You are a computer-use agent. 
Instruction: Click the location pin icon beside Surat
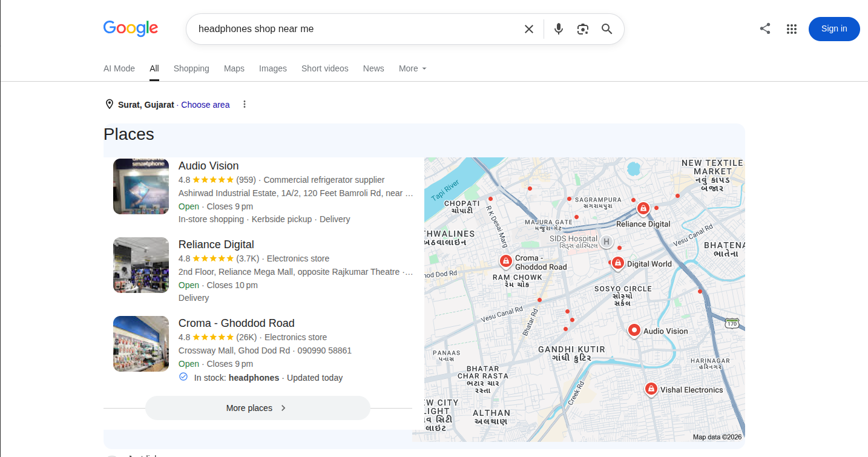click(x=110, y=104)
